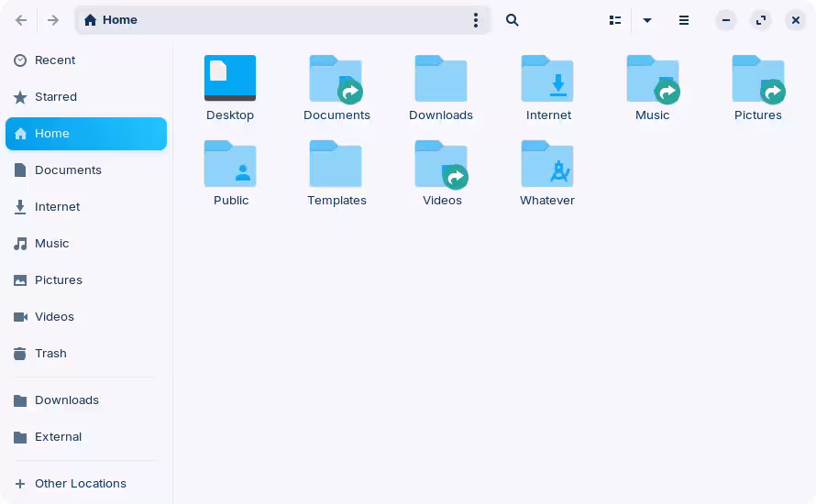The width and height of the screenshot is (816, 504).
Task: Go back with the left arrow
Action: (x=21, y=20)
